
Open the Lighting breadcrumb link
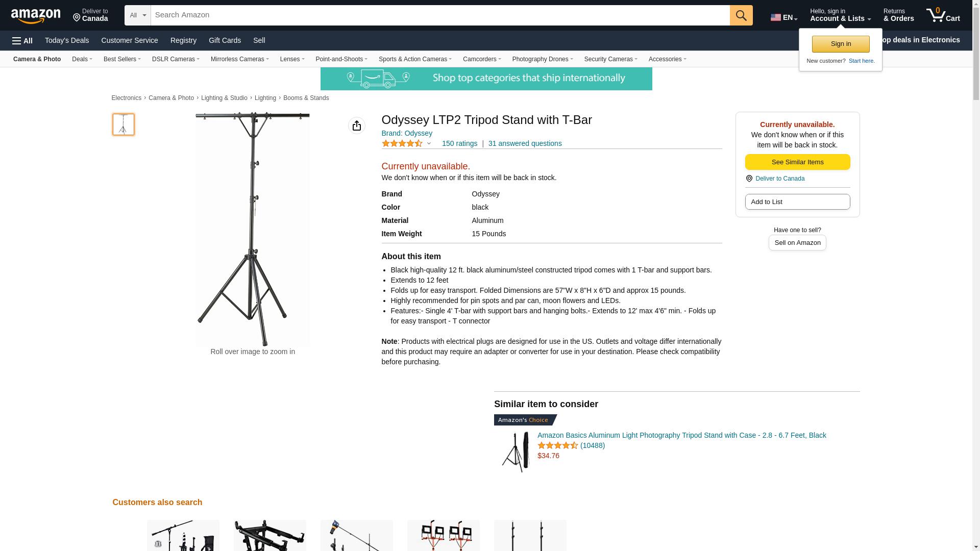(x=265, y=98)
